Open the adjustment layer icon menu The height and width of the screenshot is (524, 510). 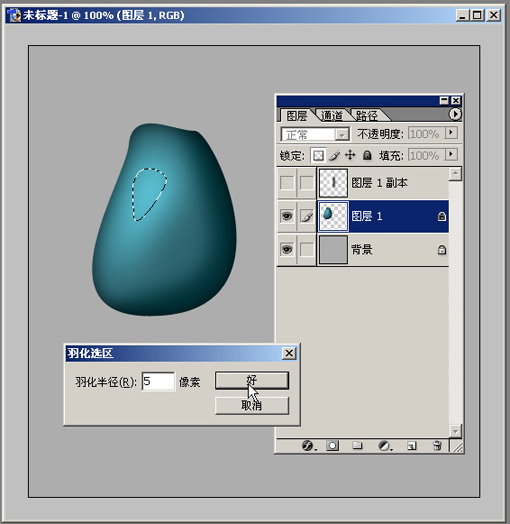(384, 445)
